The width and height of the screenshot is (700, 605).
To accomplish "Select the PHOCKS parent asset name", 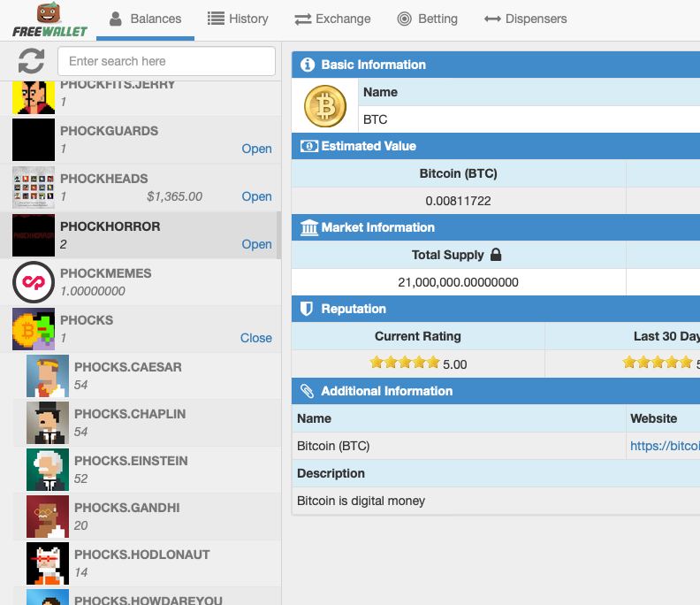I will pyautogui.click(x=87, y=320).
